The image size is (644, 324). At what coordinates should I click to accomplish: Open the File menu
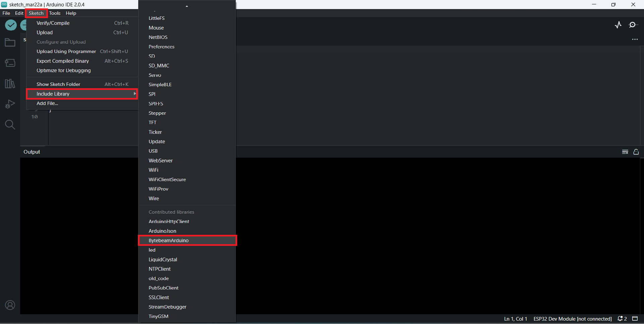click(x=6, y=13)
